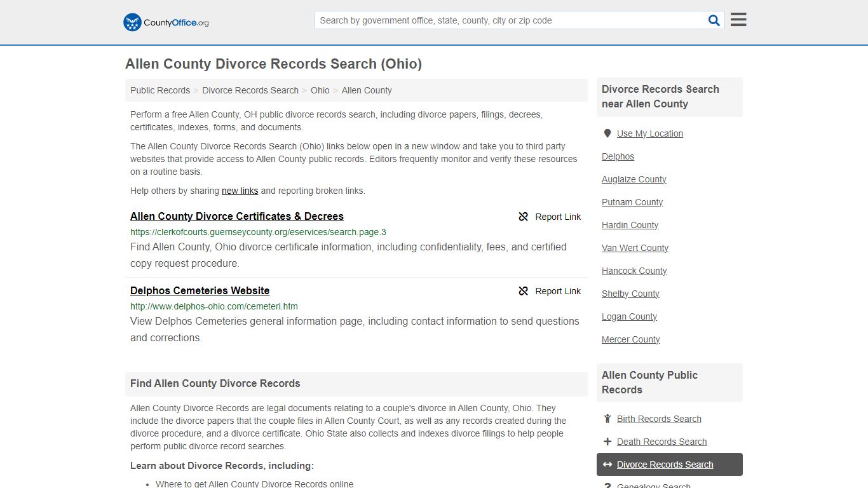Click the page title Allen County Divorce Records Search
The width and height of the screenshot is (868, 488).
coord(273,64)
